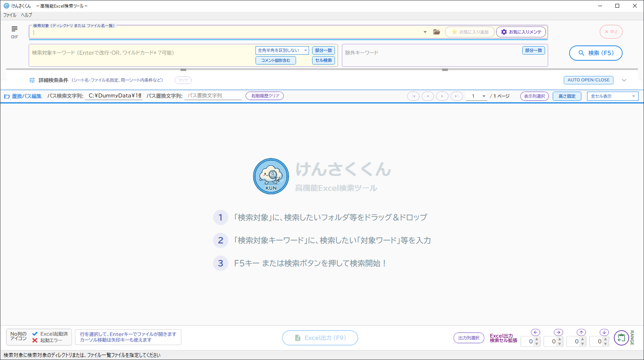
Task: Click the 置換パス編集 folder icon
Action: click(7, 96)
